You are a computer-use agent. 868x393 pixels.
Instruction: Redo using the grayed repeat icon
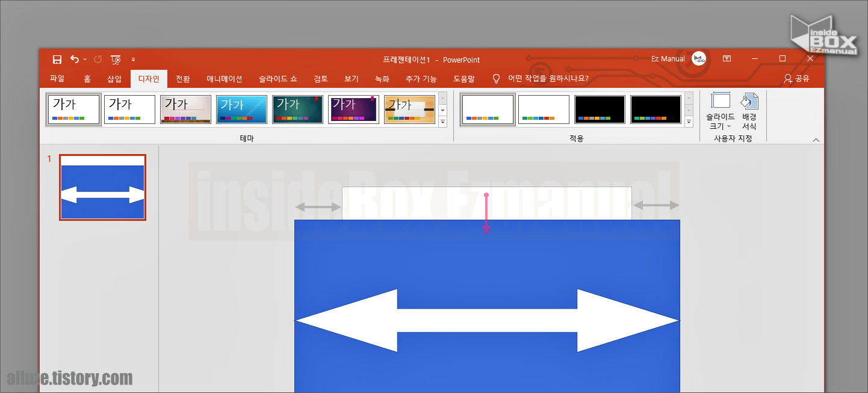click(98, 59)
